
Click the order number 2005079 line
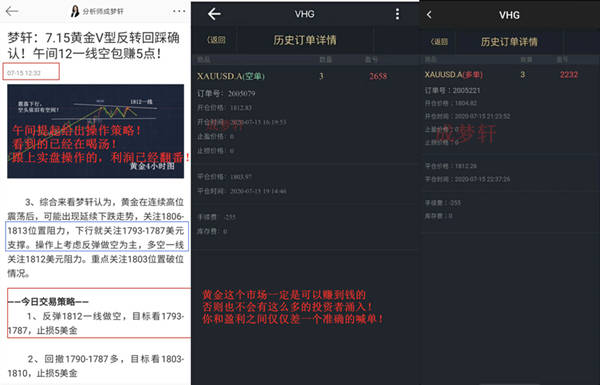[226, 93]
